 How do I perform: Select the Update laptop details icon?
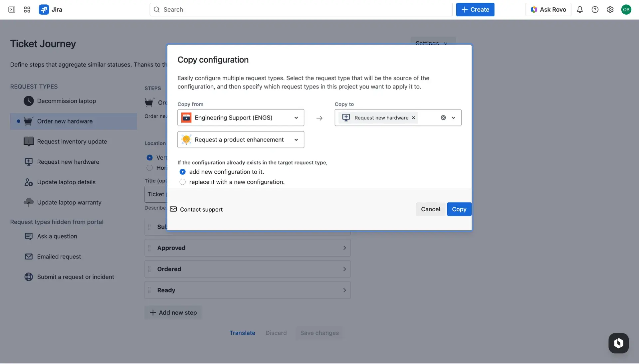point(29,182)
